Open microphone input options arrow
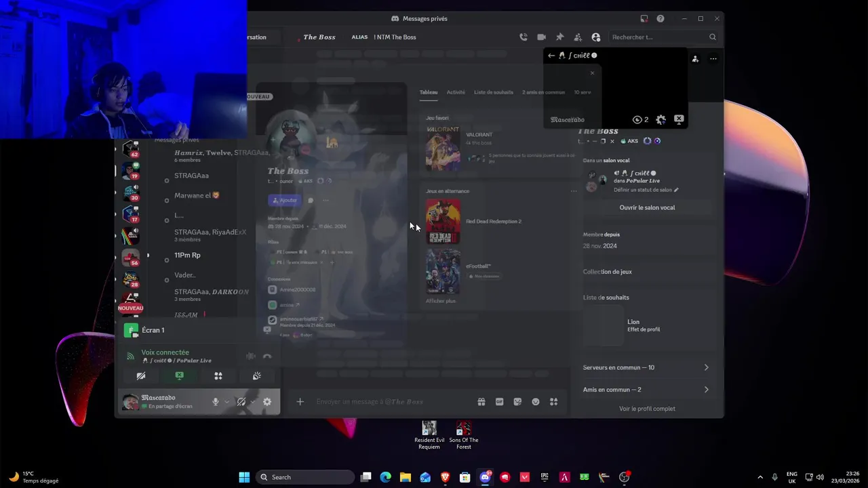Screen dimensions: 868x488 click(226, 402)
